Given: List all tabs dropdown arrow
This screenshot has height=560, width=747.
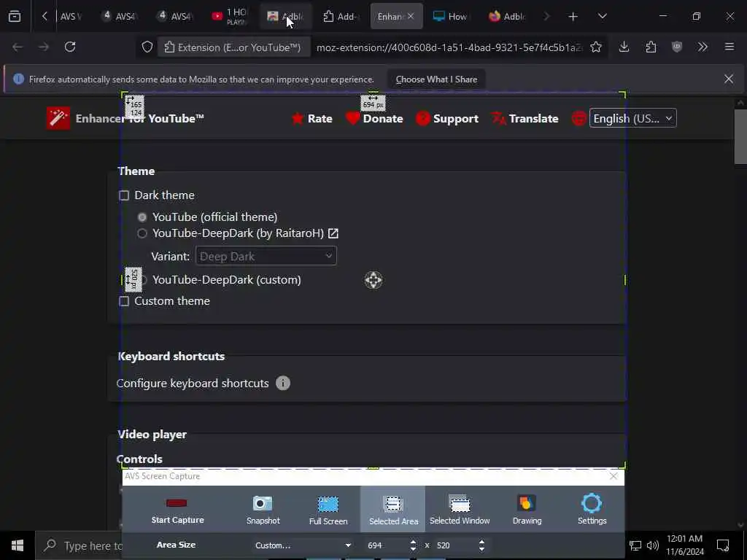Looking at the screenshot, I should (602, 16).
